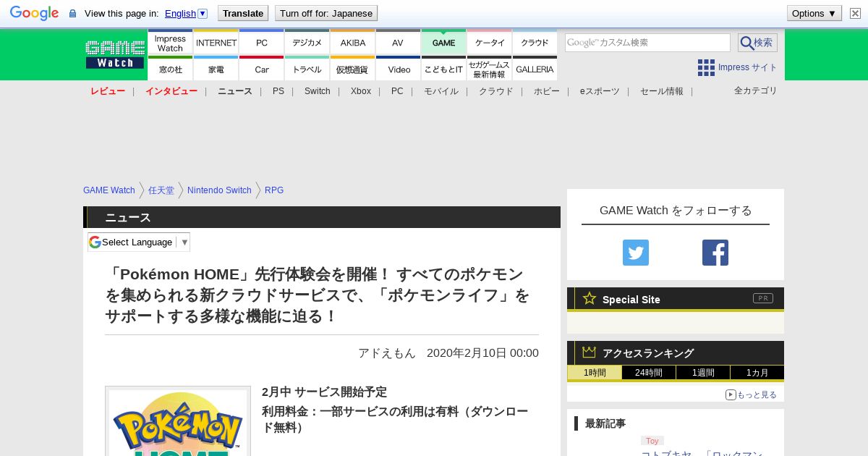Click the Twitter follow icon
This screenshot has width=868, height=456.
coord(636,253)
